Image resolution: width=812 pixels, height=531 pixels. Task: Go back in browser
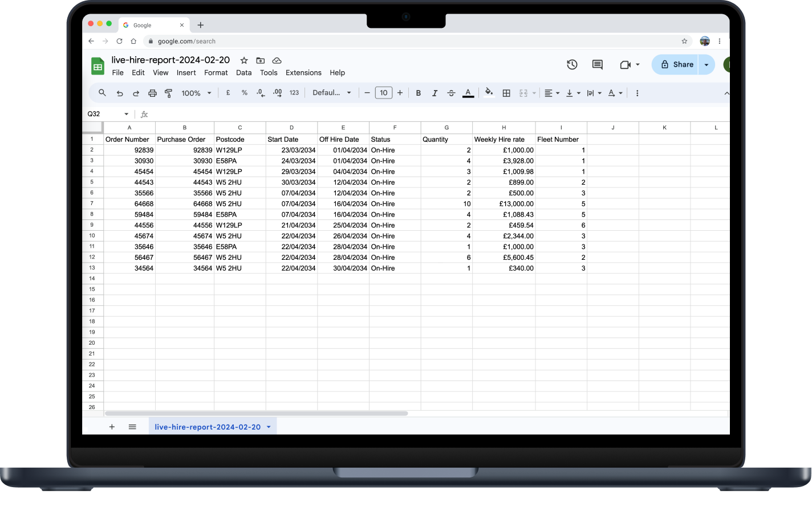pos(91,41)
